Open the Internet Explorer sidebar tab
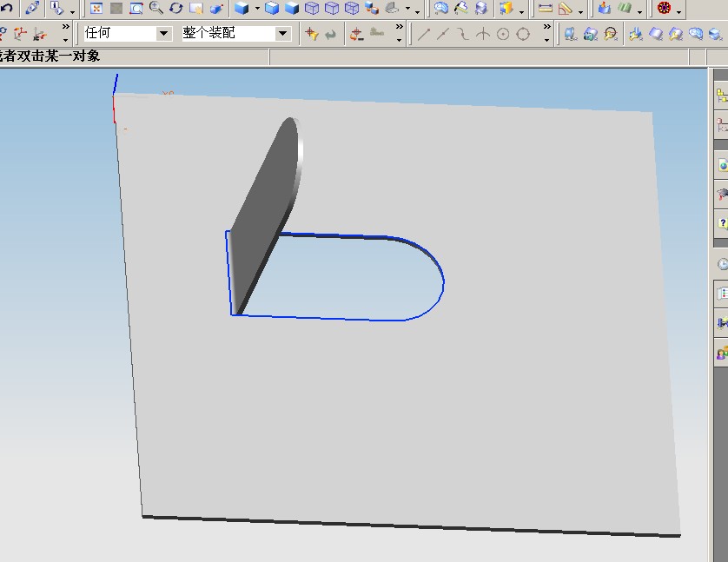Screen dimensions: 728x562 tap(722, 165)
